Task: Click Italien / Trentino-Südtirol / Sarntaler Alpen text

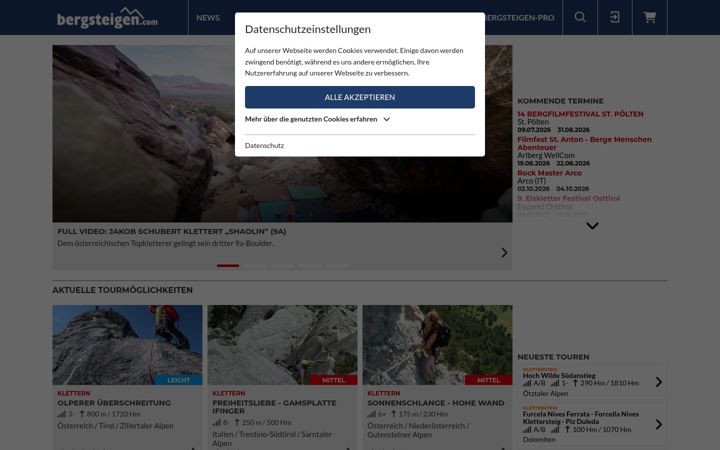Action: 272,439
